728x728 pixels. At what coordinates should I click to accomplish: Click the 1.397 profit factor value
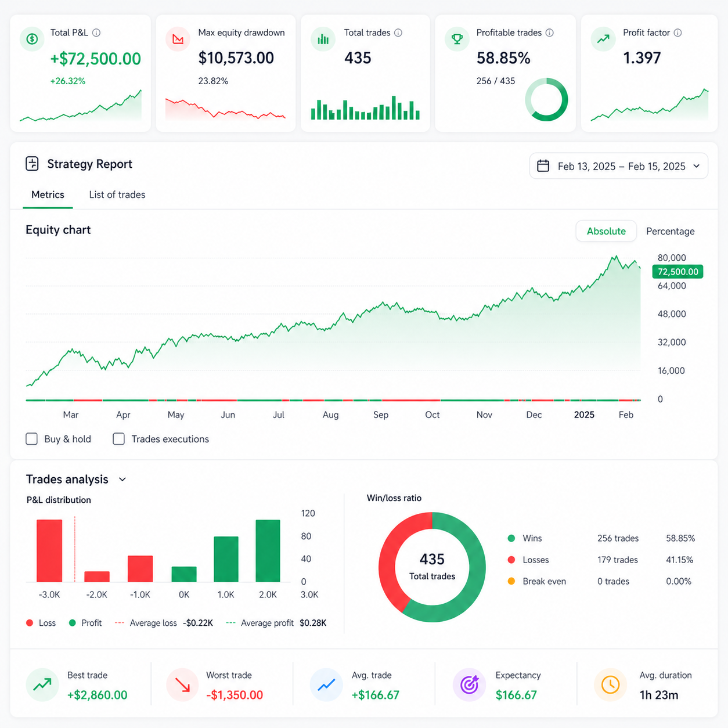point(642,58)
